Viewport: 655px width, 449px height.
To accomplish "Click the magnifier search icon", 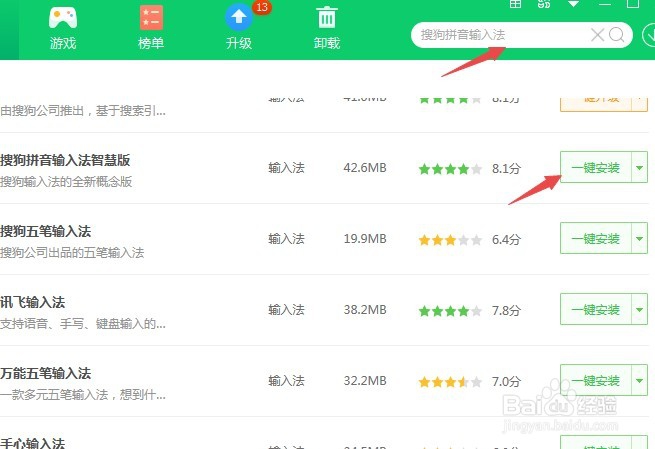I will coord(617,35).
